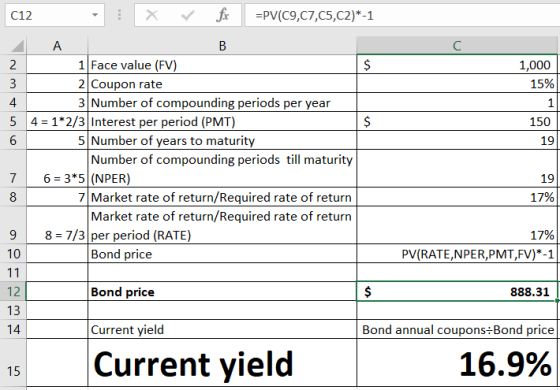
Task: Select row 4 header
Action: coord(13,102)
